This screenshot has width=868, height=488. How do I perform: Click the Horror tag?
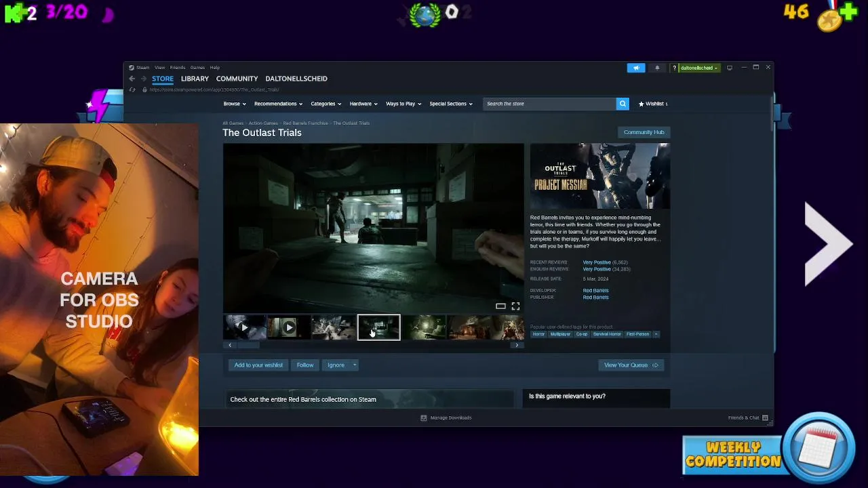point(538,334)
